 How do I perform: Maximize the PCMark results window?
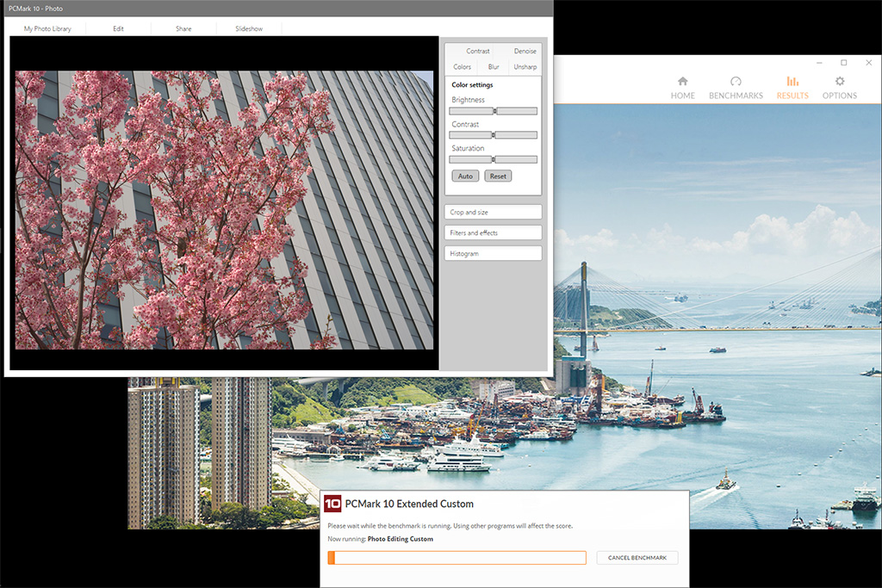pos(843,63)
